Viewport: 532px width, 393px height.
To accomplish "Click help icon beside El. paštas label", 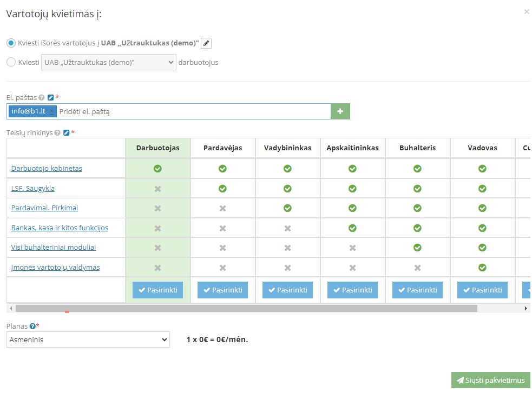I will 42,98.
